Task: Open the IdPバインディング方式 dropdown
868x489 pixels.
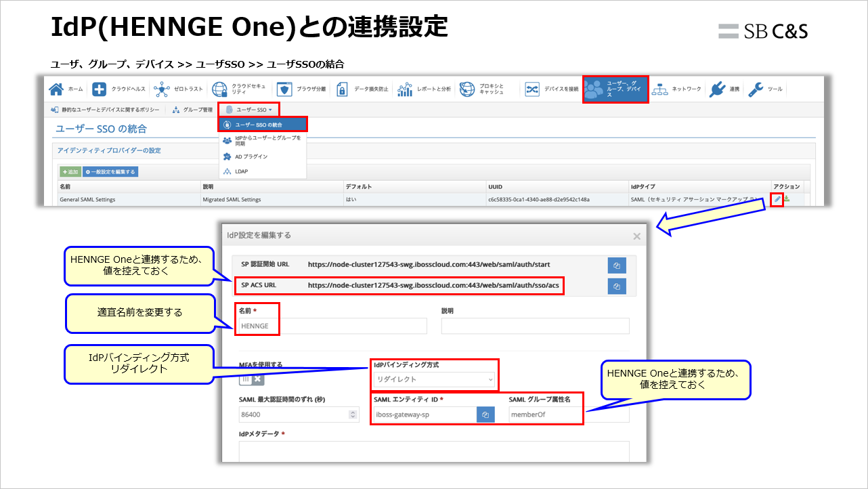Action: (x=434, y=379)
